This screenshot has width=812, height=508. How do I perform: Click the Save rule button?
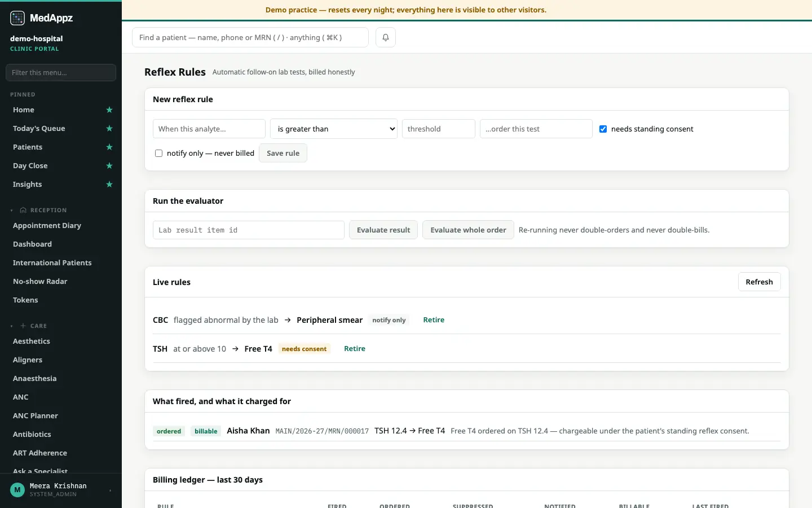(x=283, y=153)
